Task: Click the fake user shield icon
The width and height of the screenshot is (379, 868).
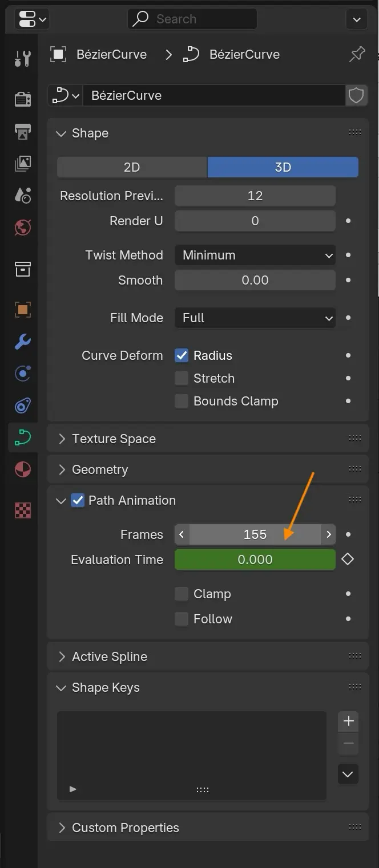Action: [356, 95]
